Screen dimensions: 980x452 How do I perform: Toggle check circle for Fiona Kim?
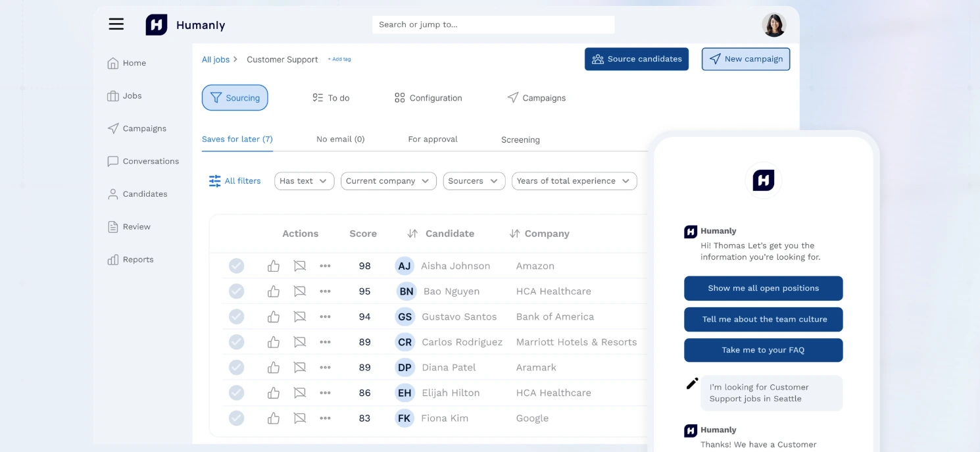click(x=236, y=418)
